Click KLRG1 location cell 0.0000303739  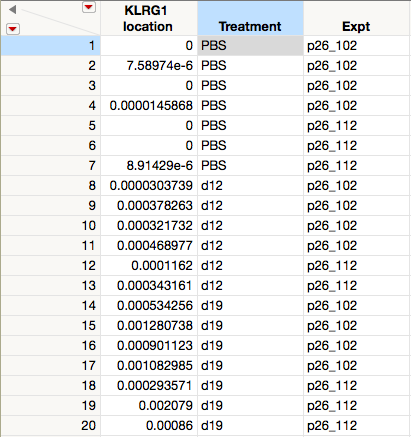pyautogui.click(x=149, y=186)
